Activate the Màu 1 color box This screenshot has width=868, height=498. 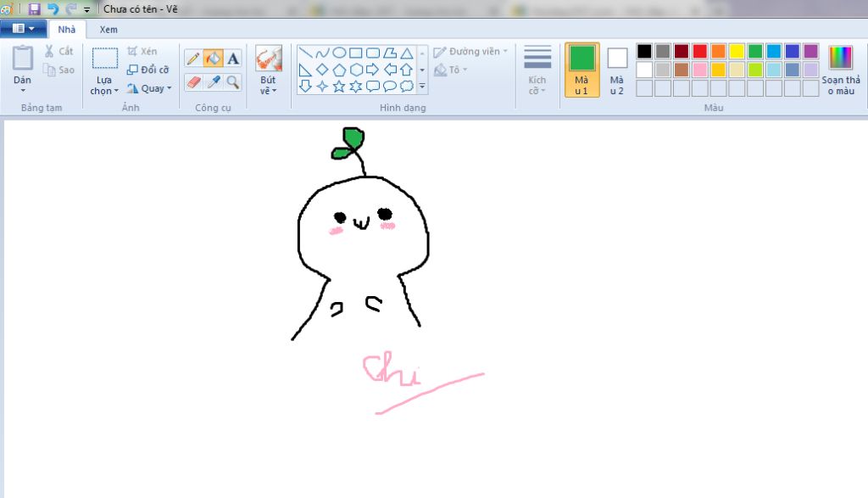pyautogui.click(x=581, y=70)
